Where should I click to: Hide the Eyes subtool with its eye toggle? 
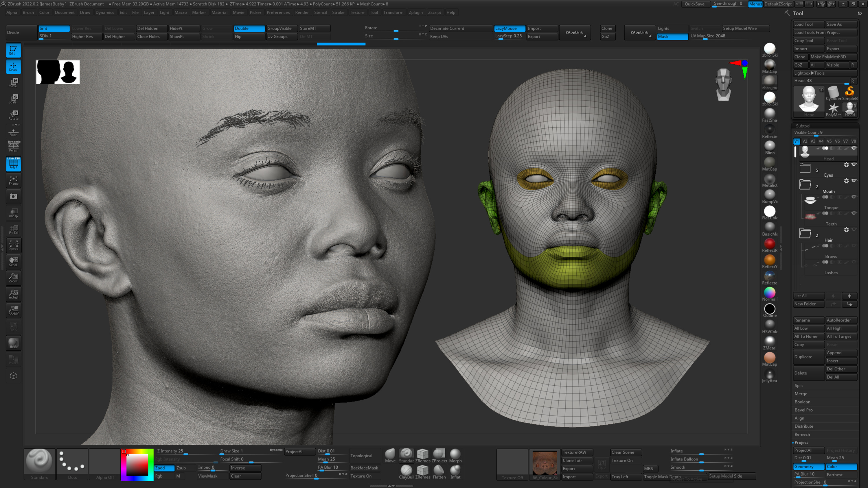(854, 165)
